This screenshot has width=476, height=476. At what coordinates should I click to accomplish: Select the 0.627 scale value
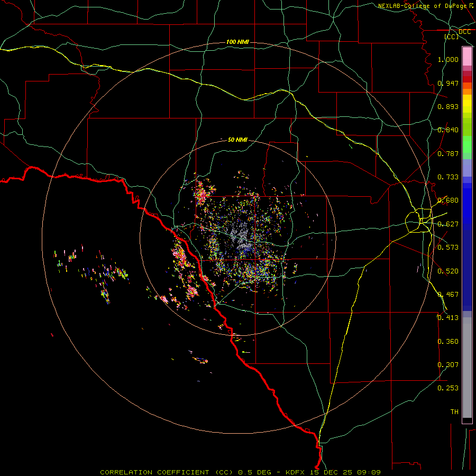pyautogui.click(x=448, y=224)
